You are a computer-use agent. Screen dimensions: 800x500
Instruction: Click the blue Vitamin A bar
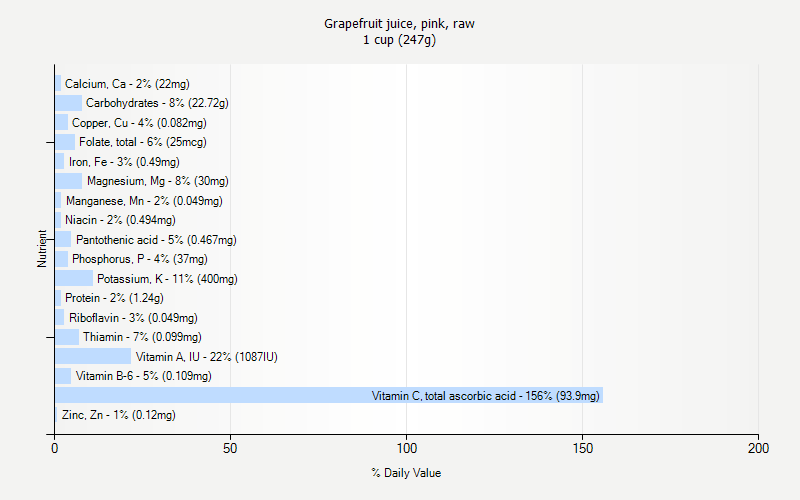(93, 356)
